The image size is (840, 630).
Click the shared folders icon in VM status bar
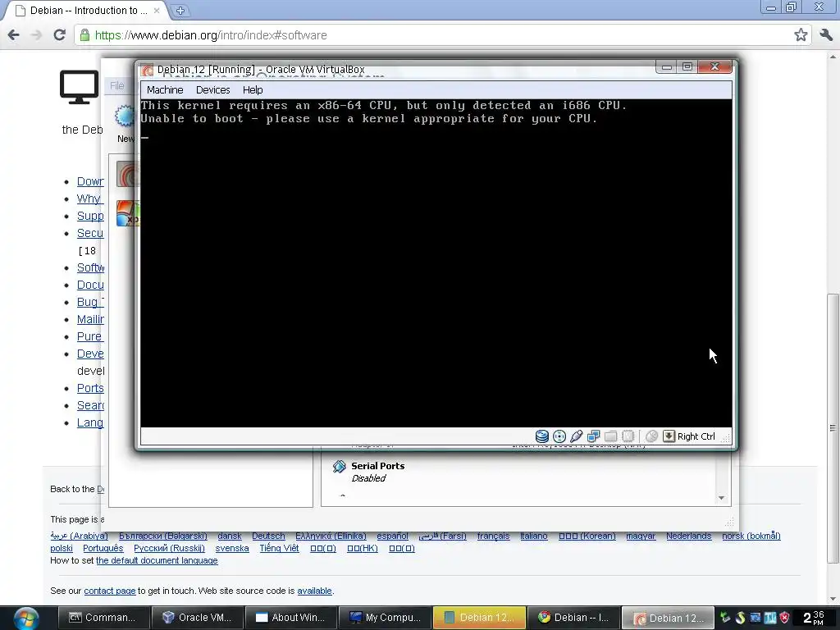(610, 436)
